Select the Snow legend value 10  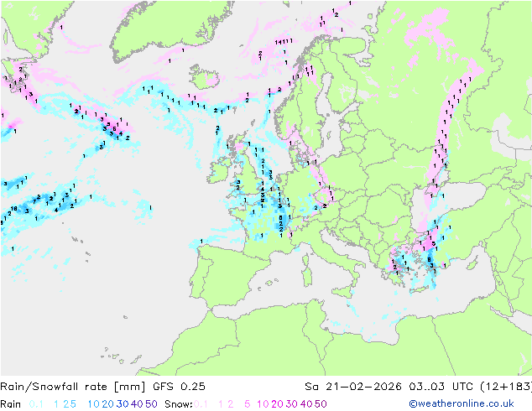(x=263, y=404)
